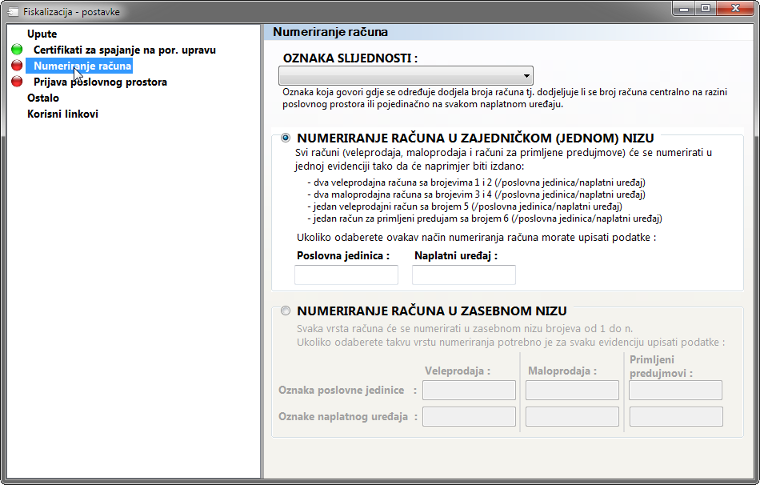The height and width of the screenshot is (485, 760).
Task: Click Primljeni predujmovi oznake naplatnog uređaja field
Action: click(x=676, y=417)
